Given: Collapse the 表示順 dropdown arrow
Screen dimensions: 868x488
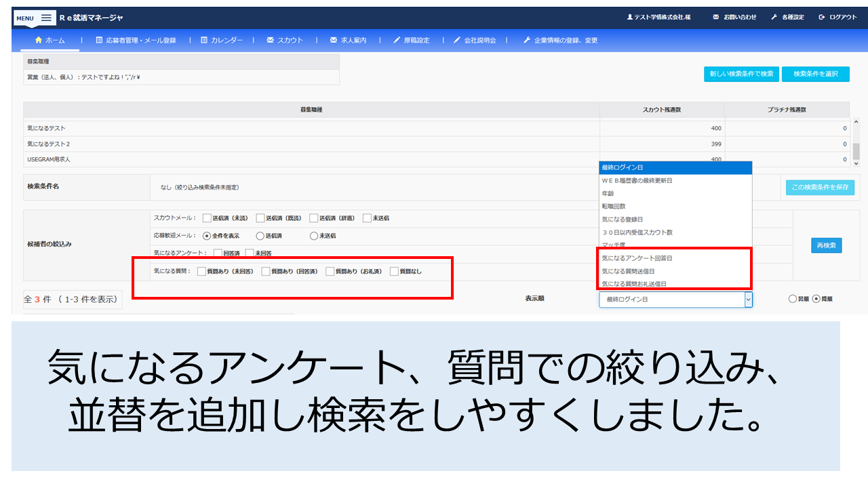Looking at the screenshot, I should (x=748, y=300).
